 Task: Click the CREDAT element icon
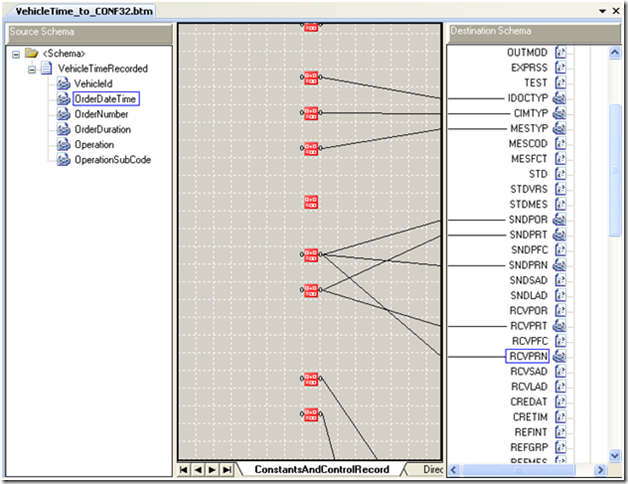click(x=560, y=402)
